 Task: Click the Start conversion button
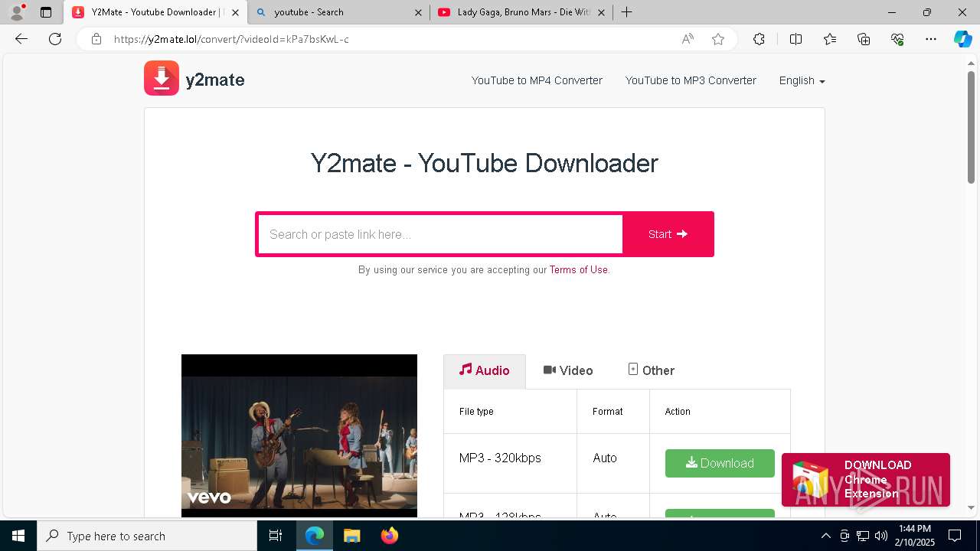(668, 234)
